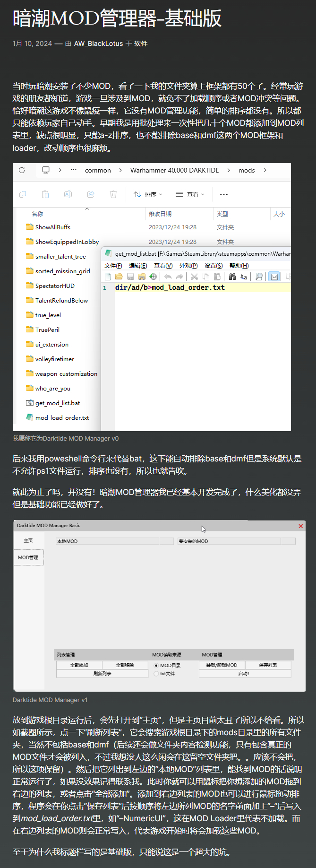The image size is (316, 868).
Task: Click the editor line containing dir/ad/b>mod_load_order.txt
Action: tap(202, 287)
